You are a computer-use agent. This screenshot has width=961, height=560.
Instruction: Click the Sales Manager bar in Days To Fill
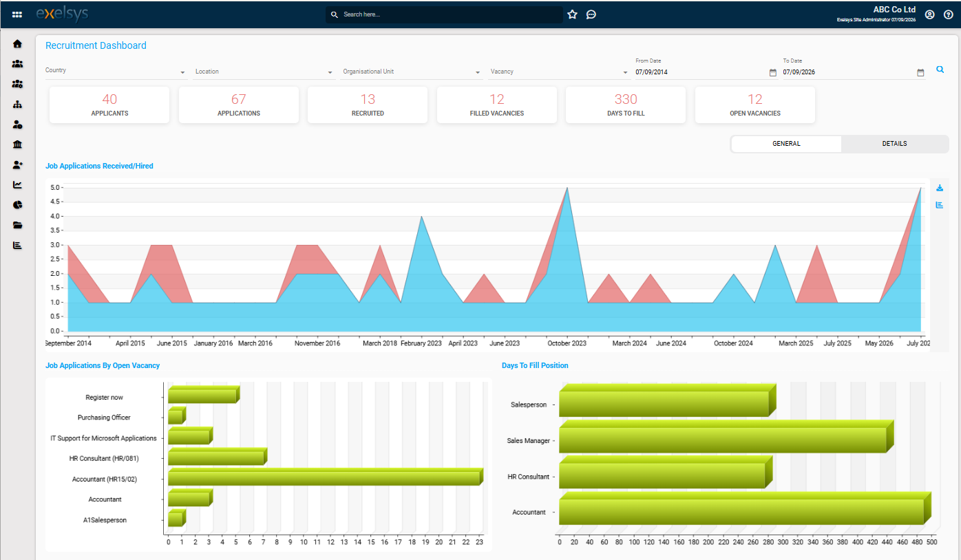[725, 438]
